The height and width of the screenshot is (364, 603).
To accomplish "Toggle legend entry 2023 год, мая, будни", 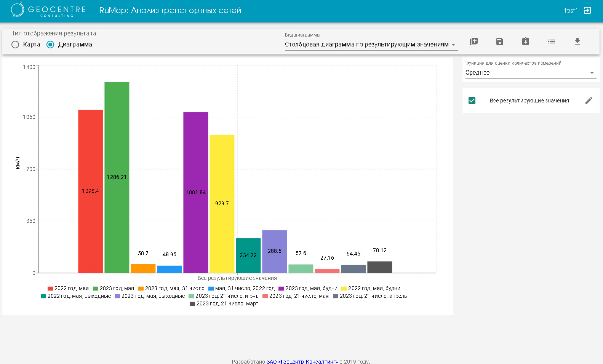I will click(308, 289).
